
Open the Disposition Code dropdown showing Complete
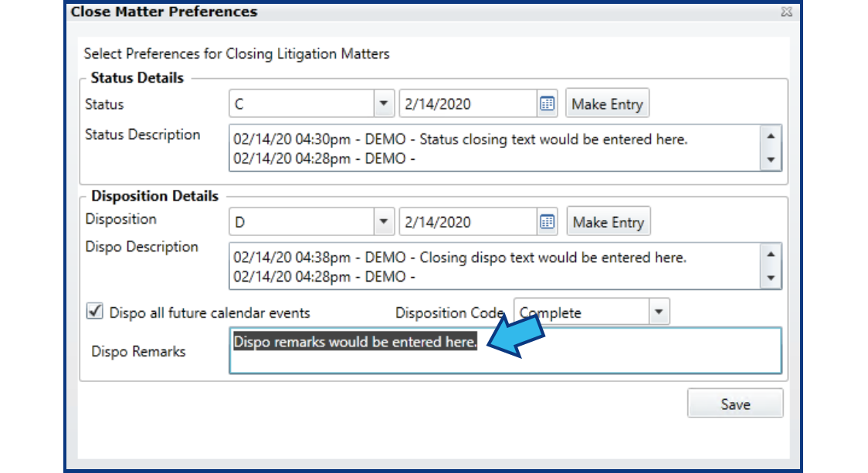(x=658, y=312)
